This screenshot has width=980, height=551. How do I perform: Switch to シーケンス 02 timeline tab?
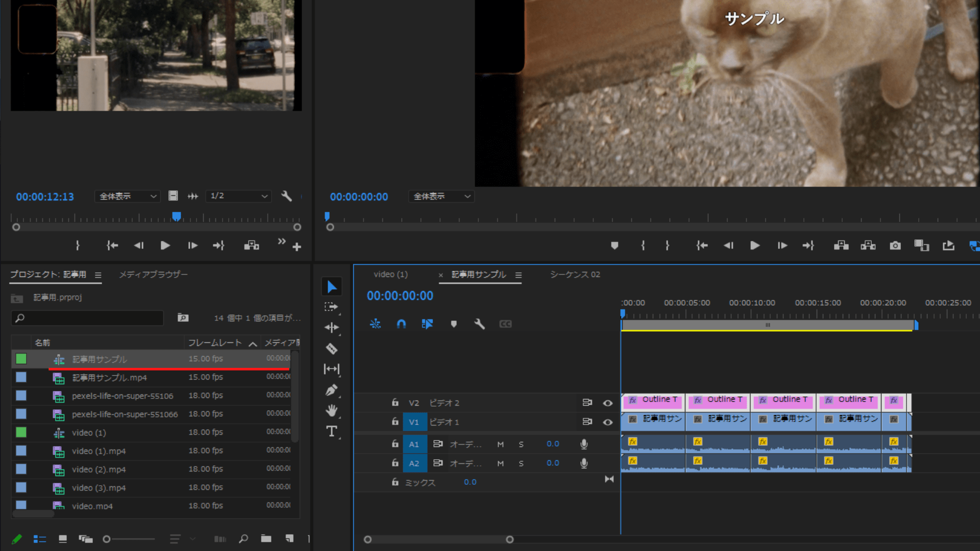coord(575,274)
